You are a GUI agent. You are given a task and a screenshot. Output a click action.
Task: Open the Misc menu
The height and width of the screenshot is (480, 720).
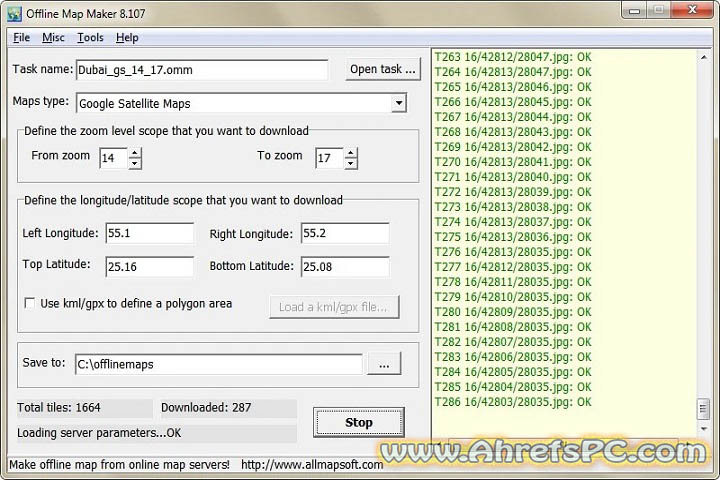click(x=53, y=38)
